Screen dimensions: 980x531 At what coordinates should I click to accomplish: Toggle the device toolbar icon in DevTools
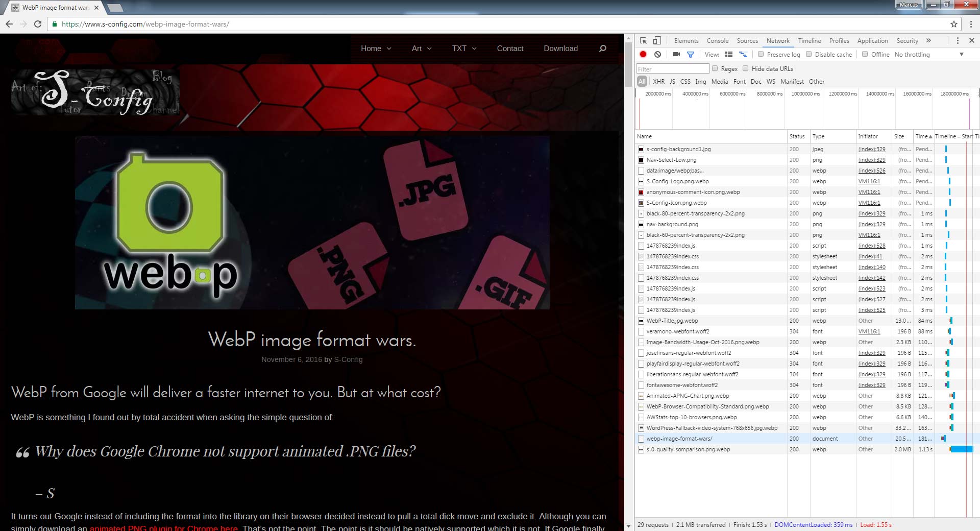657,41
